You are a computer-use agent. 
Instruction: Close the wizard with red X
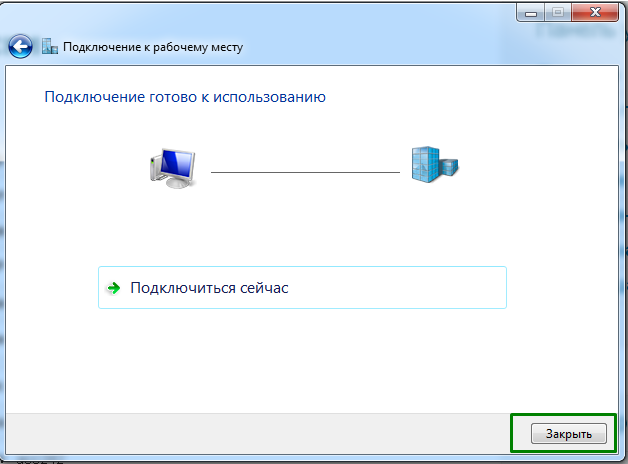594,14
